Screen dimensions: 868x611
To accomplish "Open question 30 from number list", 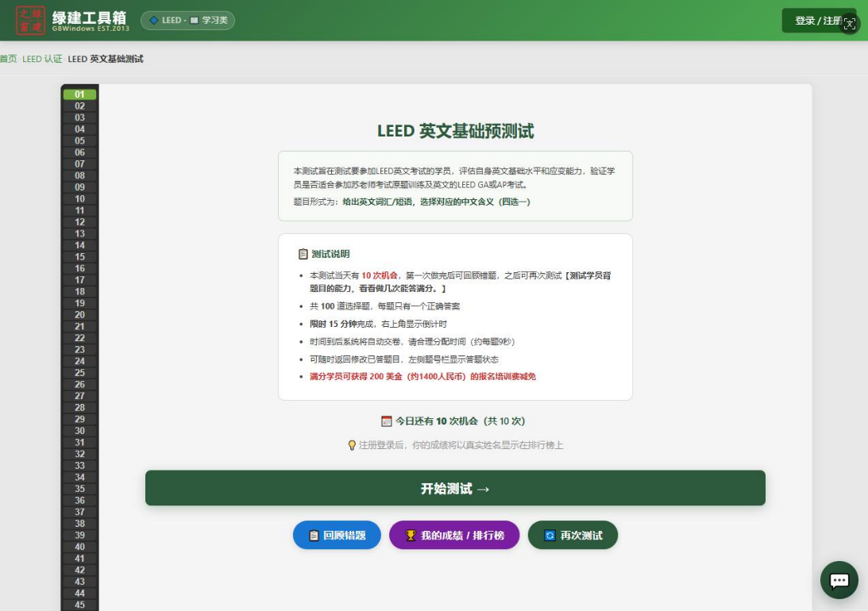I will tap(79, 432).
